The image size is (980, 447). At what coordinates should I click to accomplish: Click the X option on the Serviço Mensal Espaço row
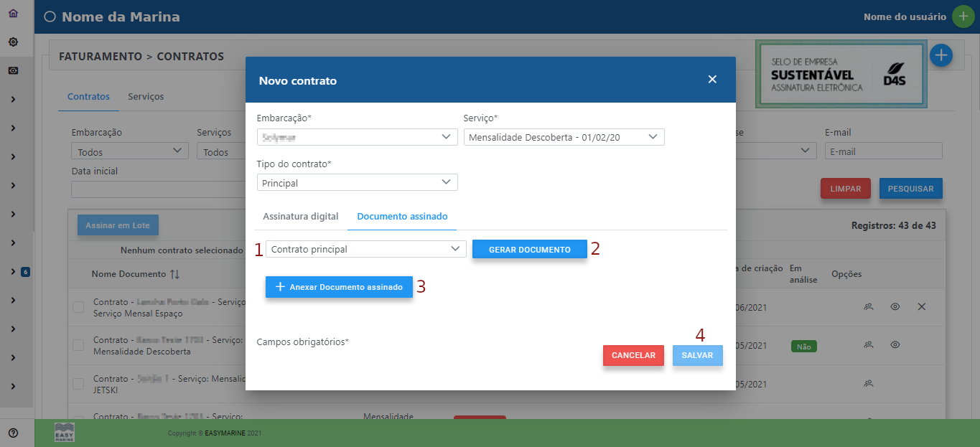pyautogui.click(x=921, y=306)
